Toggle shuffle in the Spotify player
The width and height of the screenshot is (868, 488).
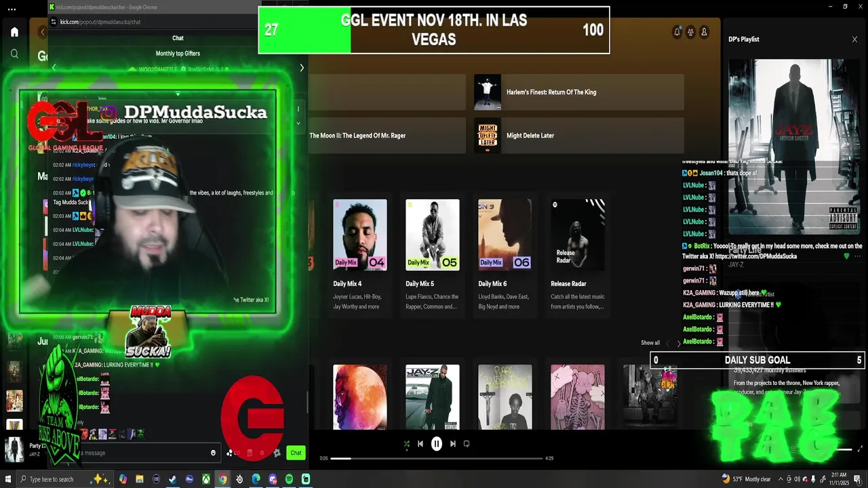[x=406, y=444]
